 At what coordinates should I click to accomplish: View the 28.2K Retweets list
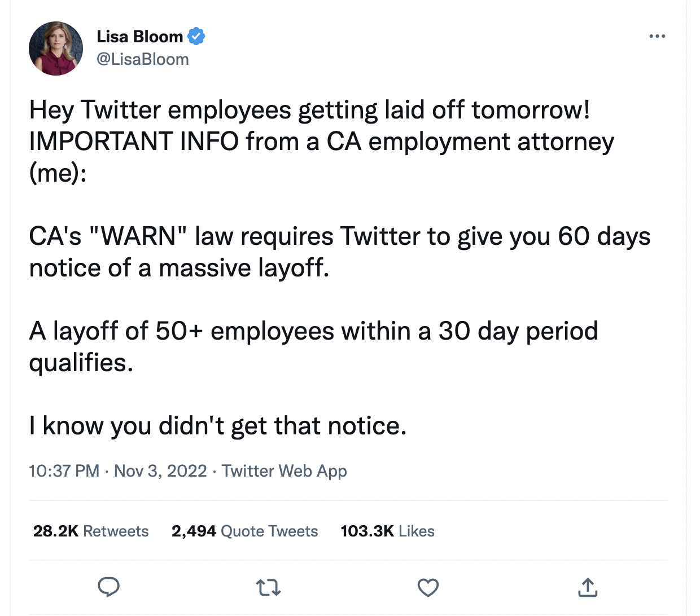click(91, 531)
